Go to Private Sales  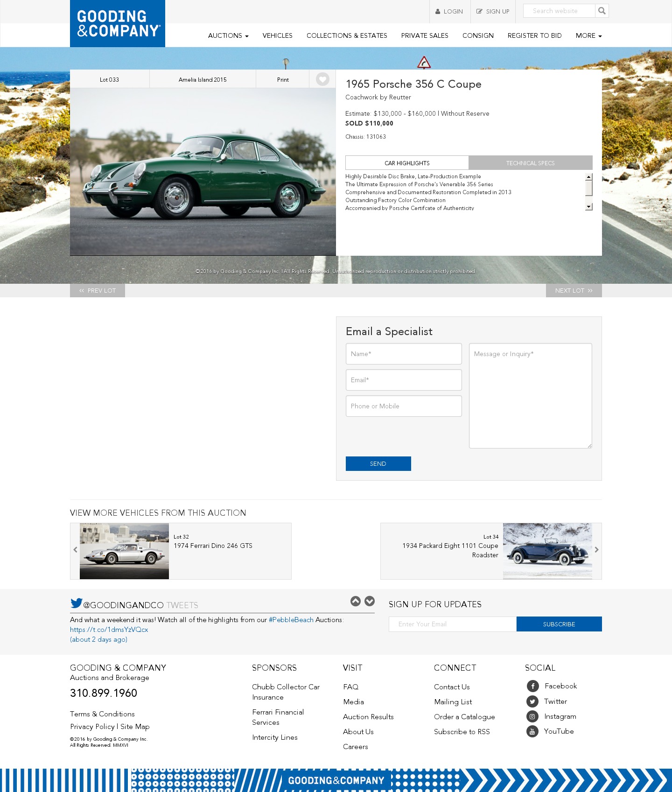pos(425,35)
